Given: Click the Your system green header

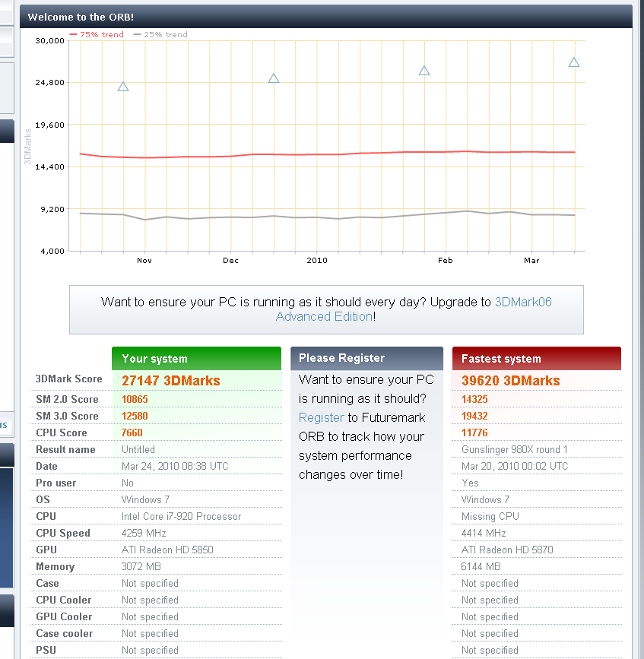Looking at the screenshot, I should pos(196,359).
